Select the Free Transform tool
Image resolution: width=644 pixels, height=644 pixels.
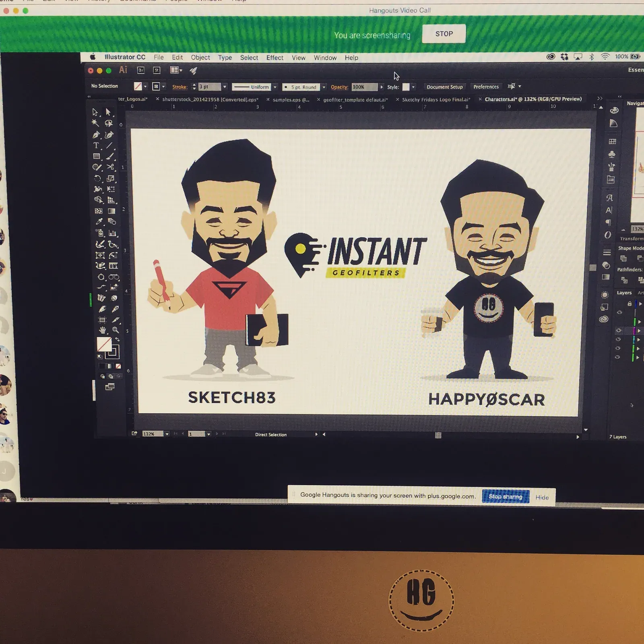[x=111, y=189]
